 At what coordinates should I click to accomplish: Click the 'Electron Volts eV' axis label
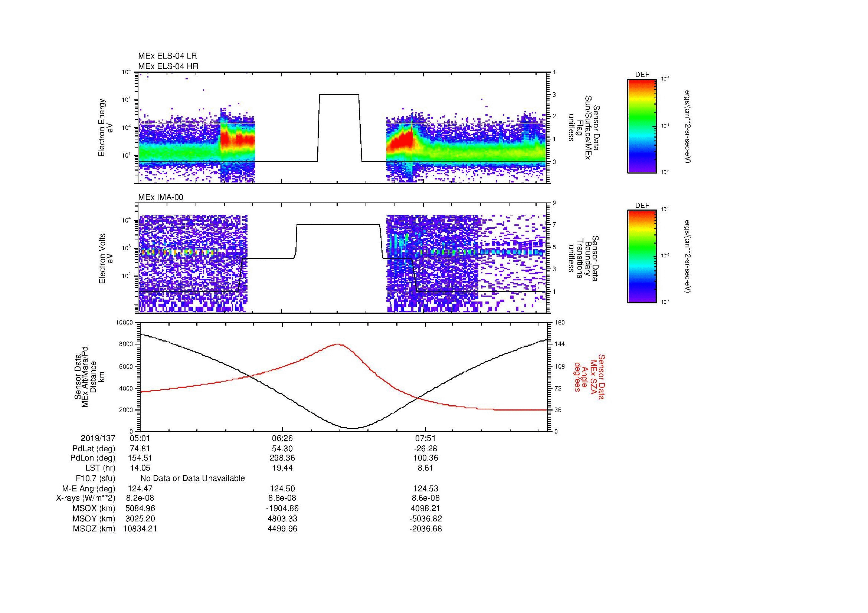point(106,258)
